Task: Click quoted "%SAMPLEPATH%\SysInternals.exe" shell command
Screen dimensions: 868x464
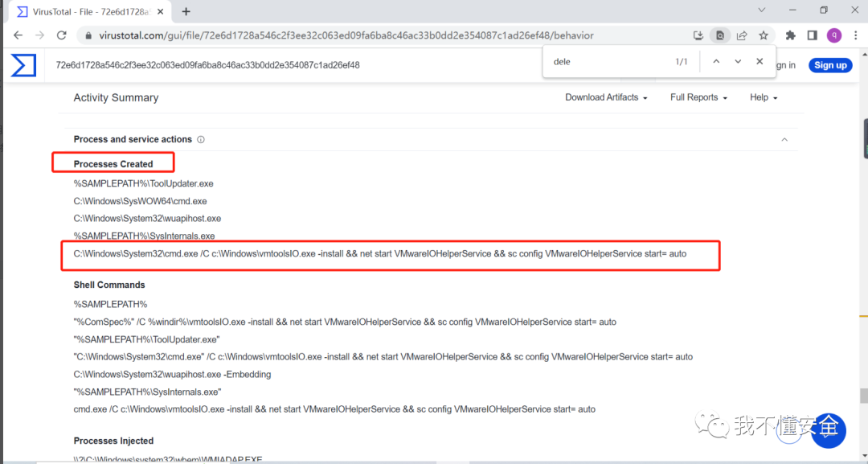Action: click(147, 392)
